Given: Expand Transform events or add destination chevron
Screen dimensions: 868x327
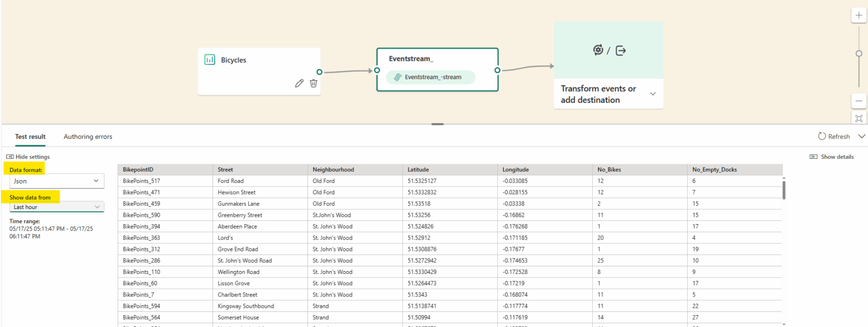Looking at the screenshot, I should pyautogui.click(x=653, y=94).
